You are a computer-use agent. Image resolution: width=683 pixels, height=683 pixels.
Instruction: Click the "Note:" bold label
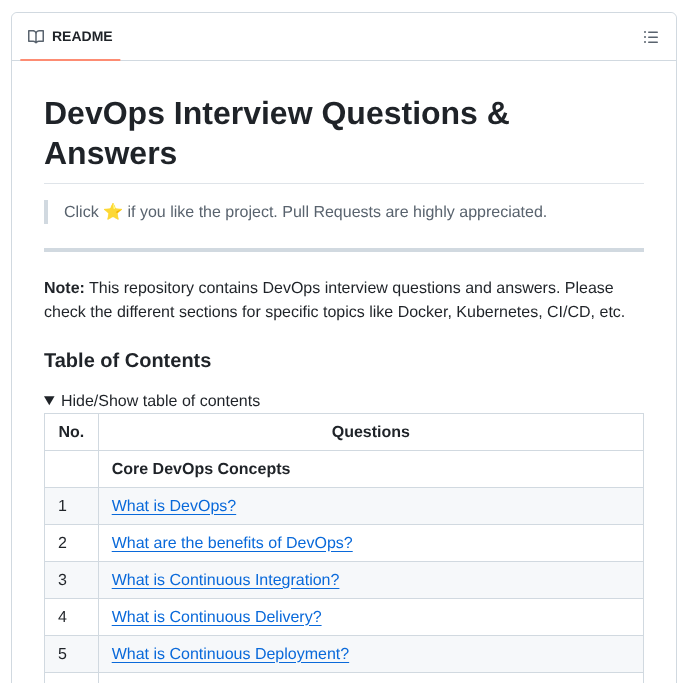pos(64,288)
